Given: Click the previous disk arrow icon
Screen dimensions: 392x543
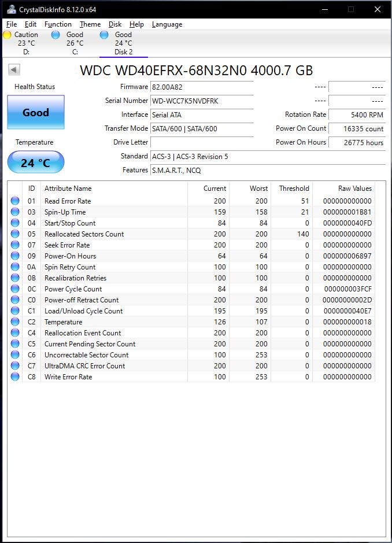Looking at the screenshot, I should click(x=14, y=69).
